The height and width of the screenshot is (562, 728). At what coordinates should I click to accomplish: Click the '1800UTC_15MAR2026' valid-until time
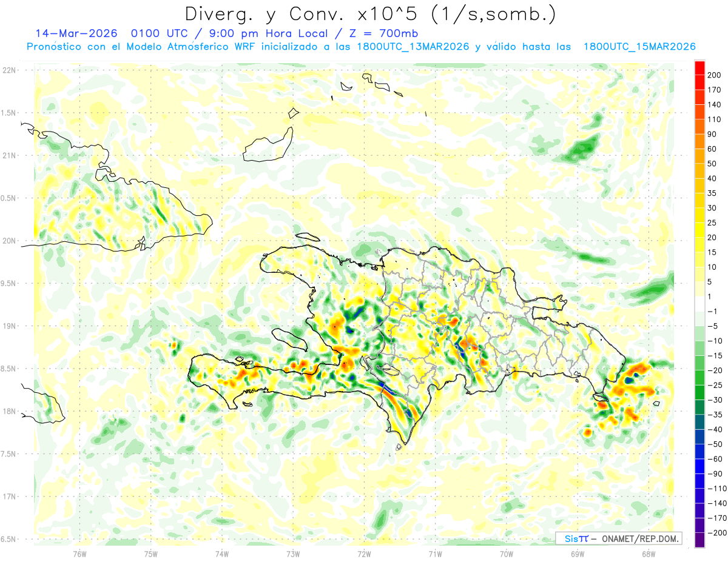click(639, 47)
